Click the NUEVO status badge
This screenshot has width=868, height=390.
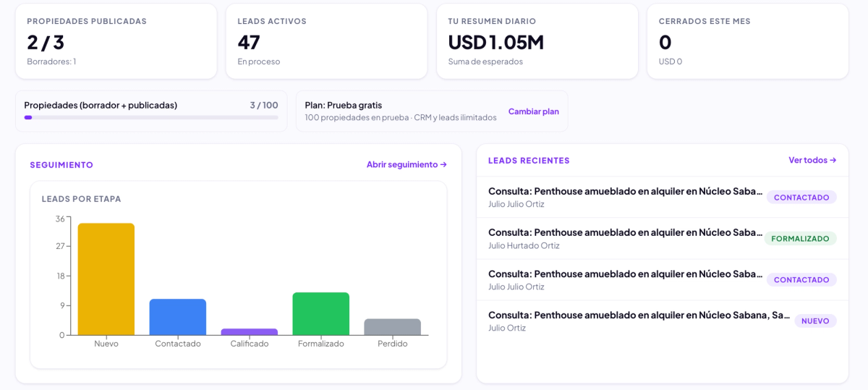click(x=815, y=321)
